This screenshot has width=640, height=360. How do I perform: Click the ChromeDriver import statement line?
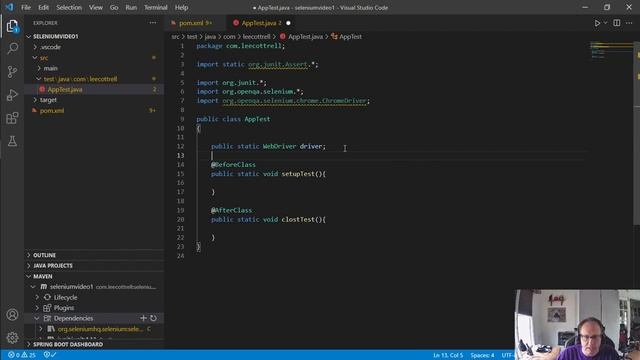(x=283, y=100)
